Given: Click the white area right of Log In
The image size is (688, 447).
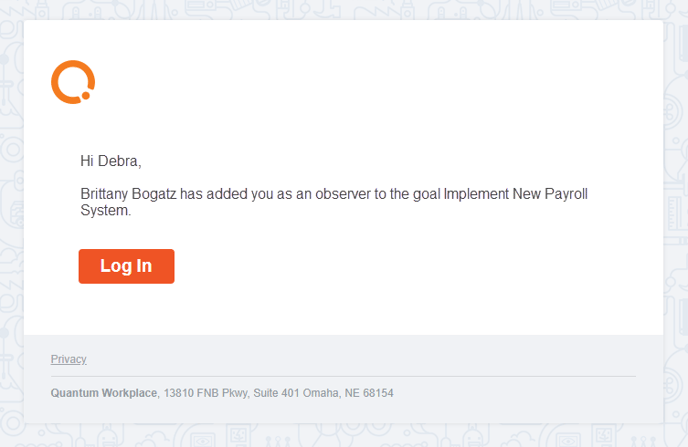Looking at the screenshot, I should coord(395,266).
